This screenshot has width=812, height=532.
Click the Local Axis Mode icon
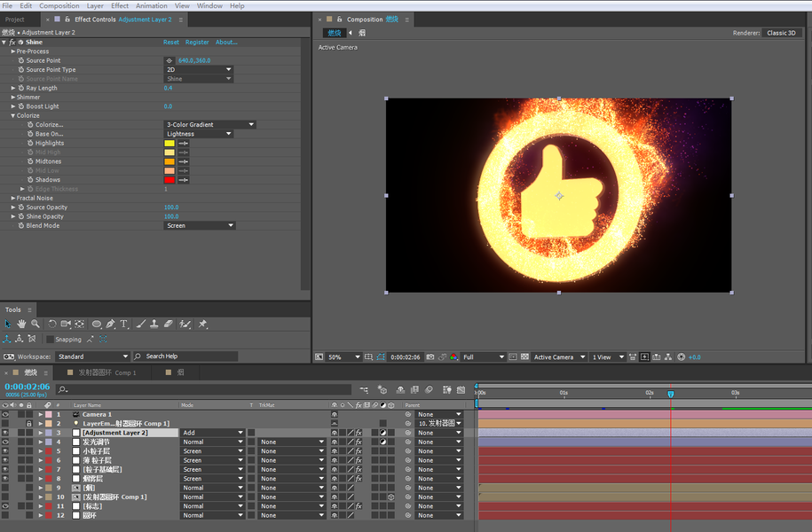coord(7,339)
